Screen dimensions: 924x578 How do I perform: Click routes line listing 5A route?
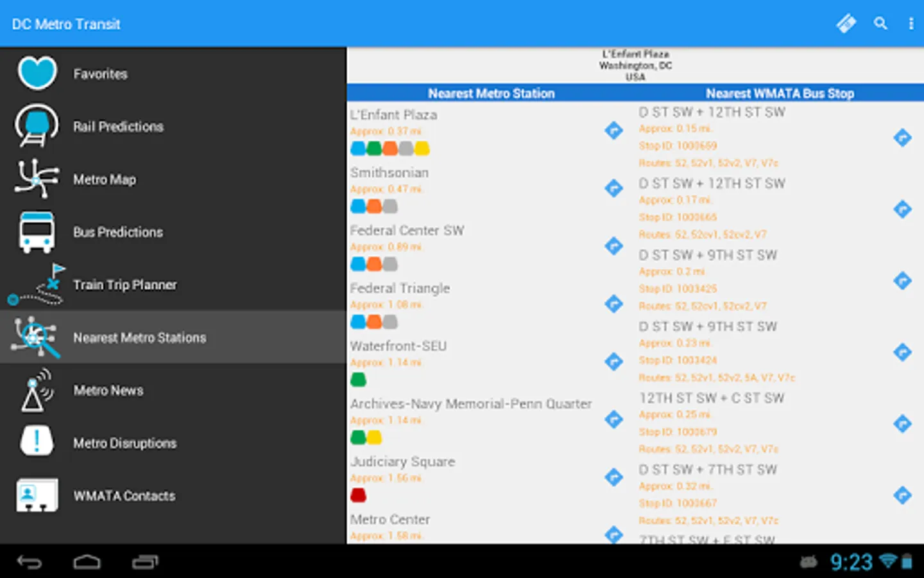coord(717,378)
